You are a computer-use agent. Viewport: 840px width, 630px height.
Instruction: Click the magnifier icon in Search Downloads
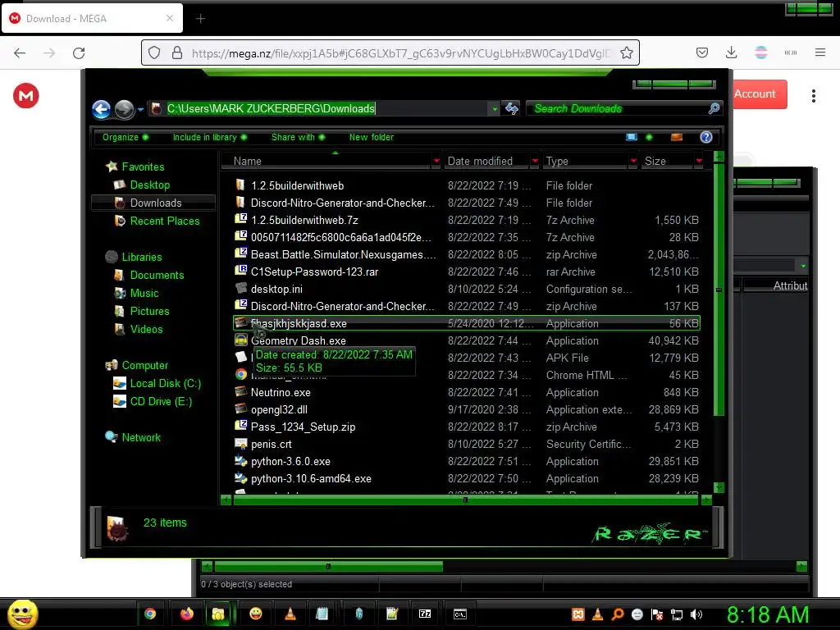point(714,109)
